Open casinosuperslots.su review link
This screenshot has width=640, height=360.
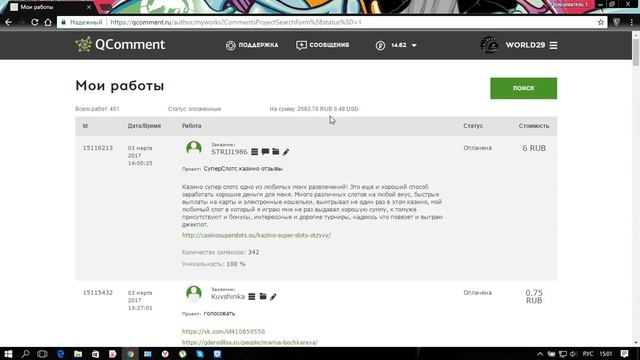click(256, 235)
